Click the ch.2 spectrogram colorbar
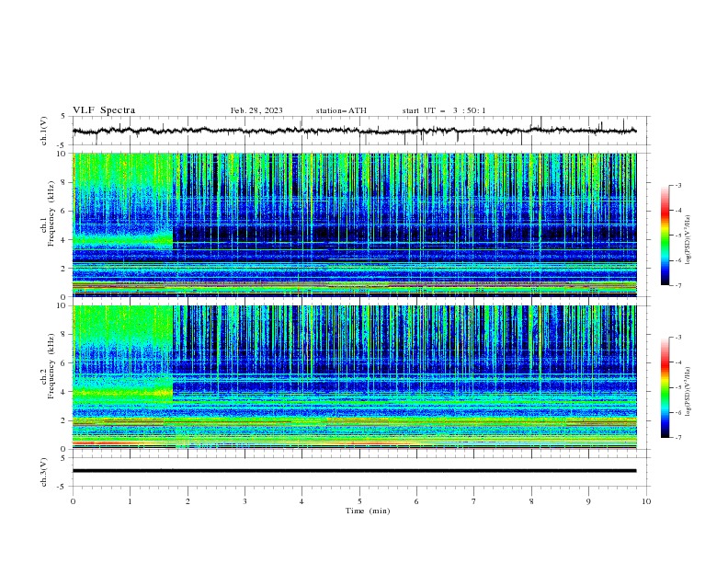Viewport: 728px width, 563px height. click(665, 387)
